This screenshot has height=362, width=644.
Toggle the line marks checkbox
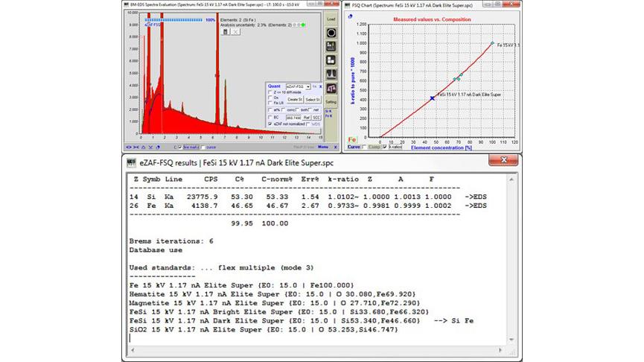point(180,147)
